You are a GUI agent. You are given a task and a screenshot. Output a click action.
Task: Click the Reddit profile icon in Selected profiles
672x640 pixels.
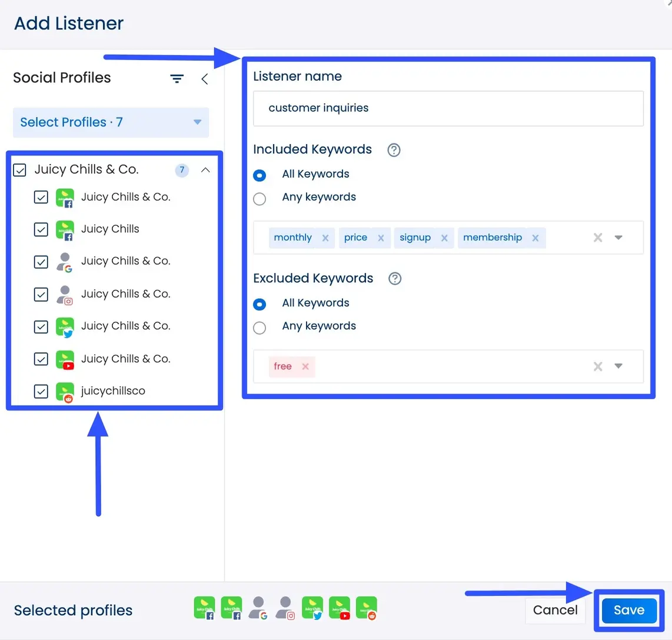[x=367, y=608]
